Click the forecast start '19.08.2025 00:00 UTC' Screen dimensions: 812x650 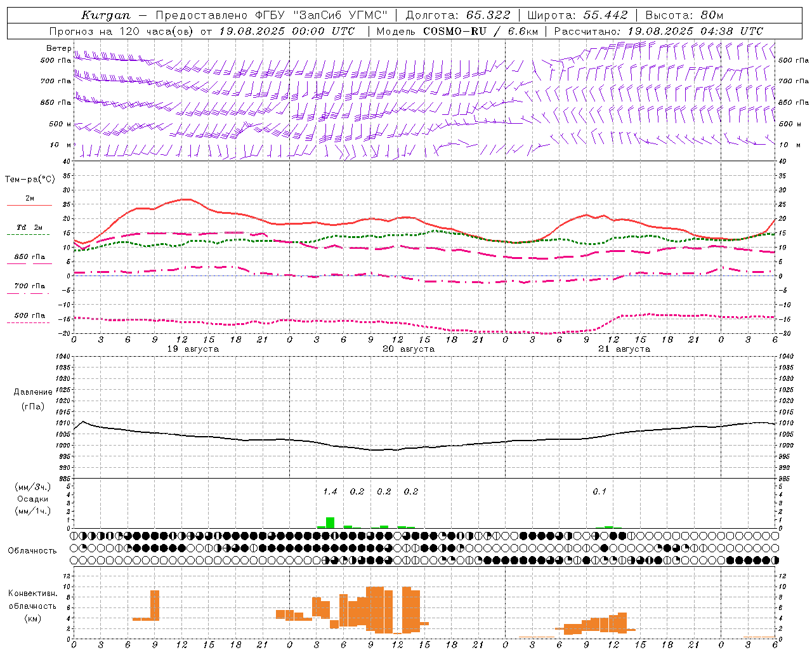click(287, 31)
